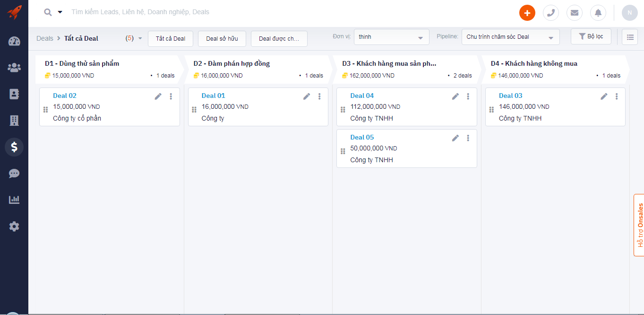Open the Pipeline Chu trình chăm sóc dropdown

click(510, 37)
